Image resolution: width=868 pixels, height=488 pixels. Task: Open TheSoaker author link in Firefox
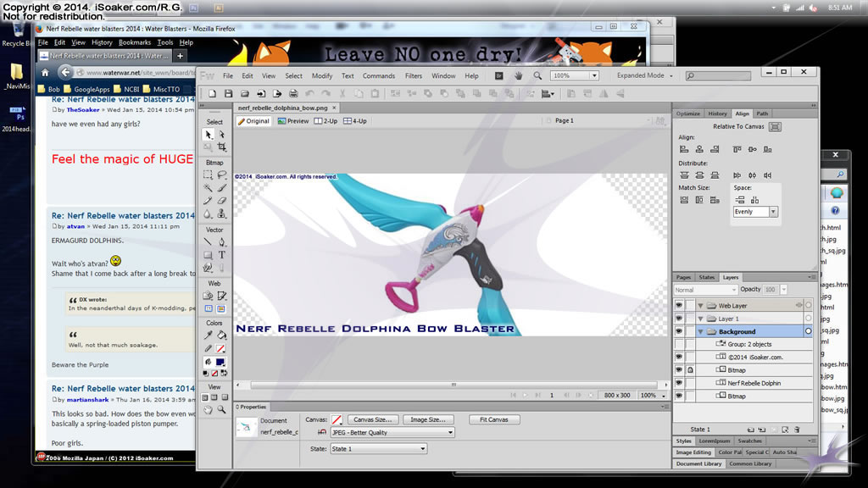click(x=83, y=109)
